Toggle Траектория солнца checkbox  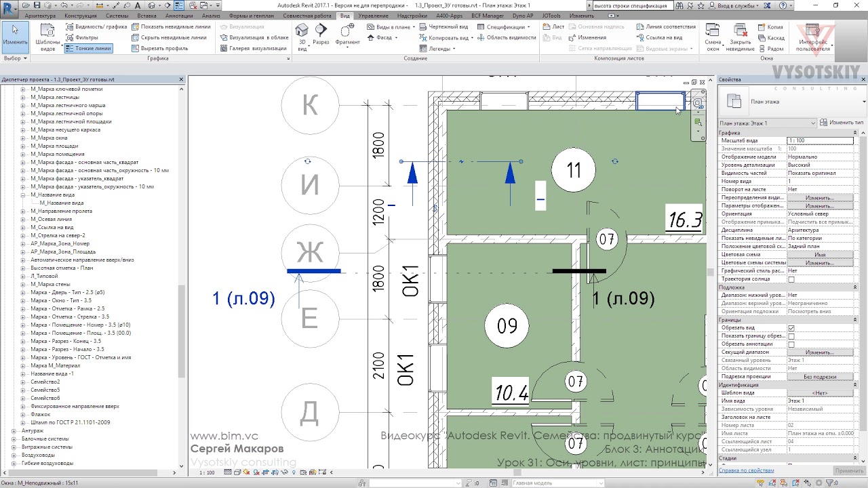pos(791,279)
